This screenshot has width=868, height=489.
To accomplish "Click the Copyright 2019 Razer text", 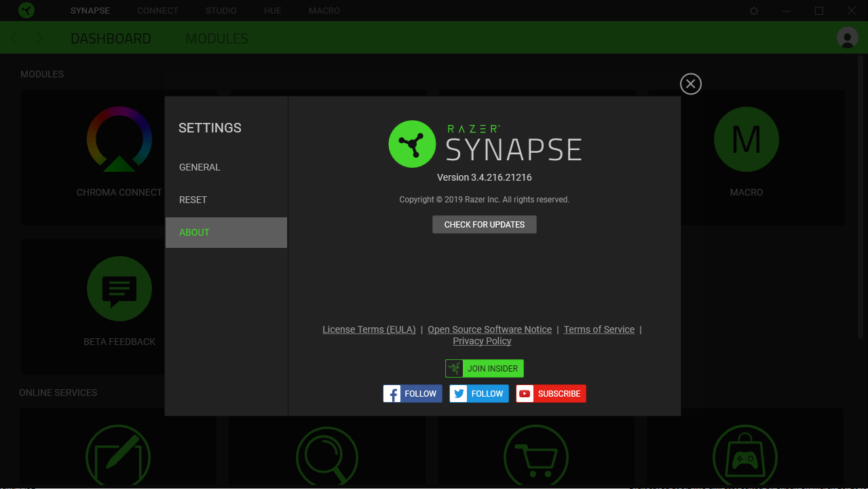I will pyautogui.click(x=485, y=200).
